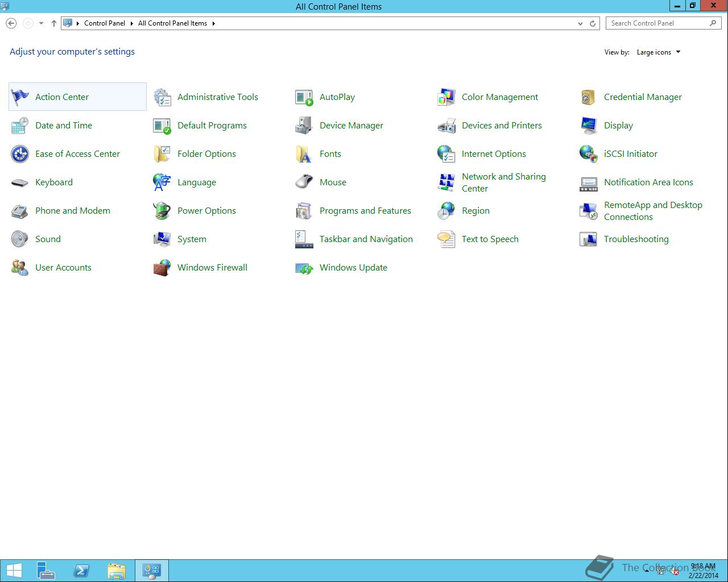Viewport: 728px width, 582px height.
Task: Go back with the Back arrow
Action: [11, 23]
